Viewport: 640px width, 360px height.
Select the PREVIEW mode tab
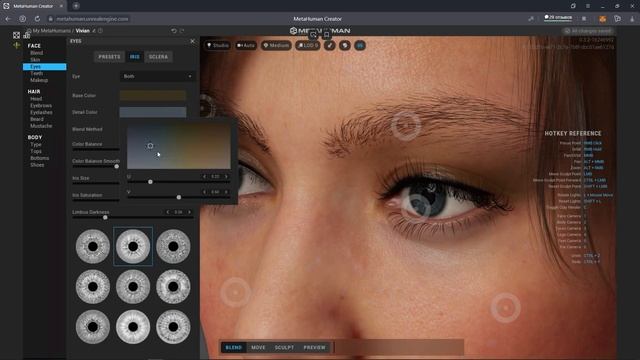(315, 347)
